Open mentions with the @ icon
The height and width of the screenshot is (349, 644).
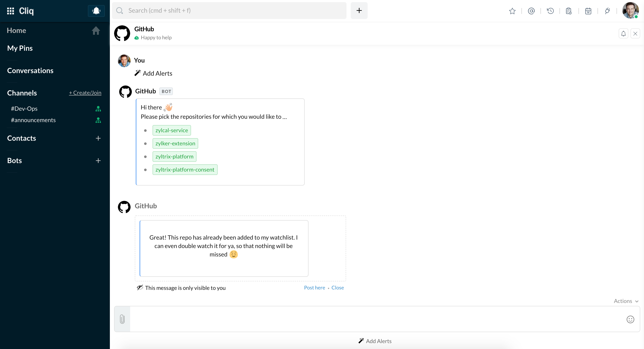pyautogui.click(x=531, y=11)
